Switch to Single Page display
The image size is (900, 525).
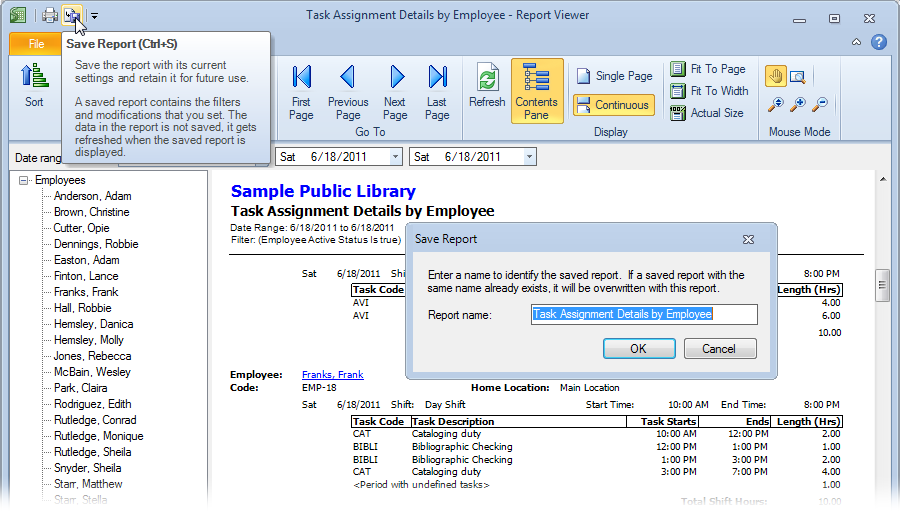click(615, 76)
